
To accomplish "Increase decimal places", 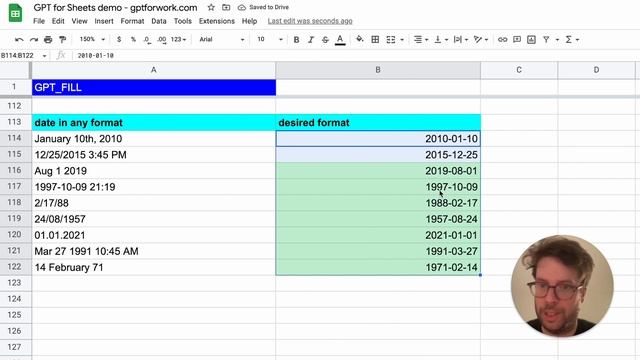I will (x=162, y=40).
